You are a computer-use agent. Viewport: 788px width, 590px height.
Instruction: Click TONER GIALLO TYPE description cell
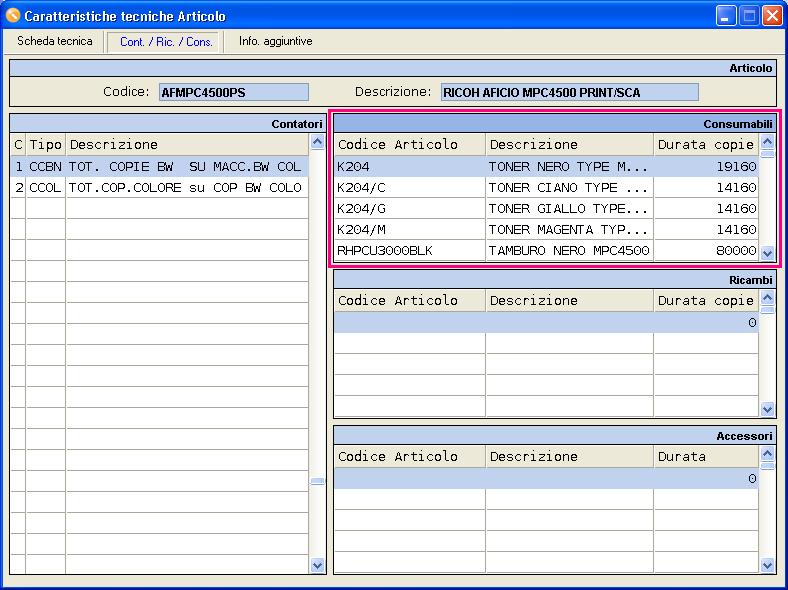(569, 209)
